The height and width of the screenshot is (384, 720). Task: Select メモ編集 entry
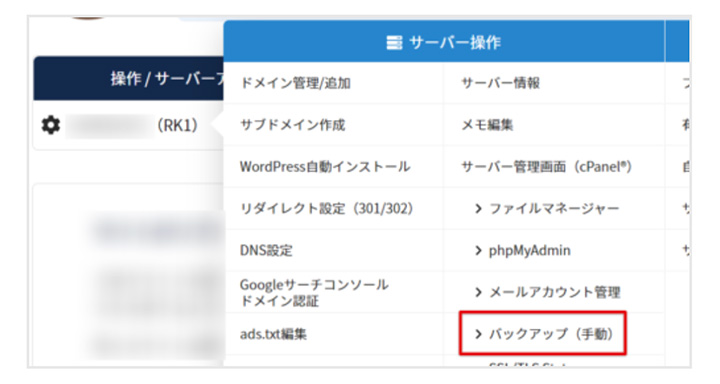(x=487, y=125)
